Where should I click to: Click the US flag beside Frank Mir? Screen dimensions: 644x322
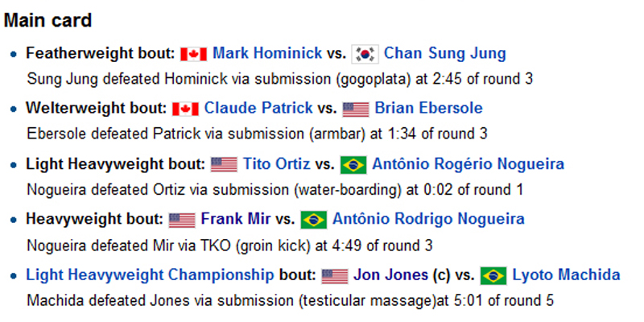182,219
